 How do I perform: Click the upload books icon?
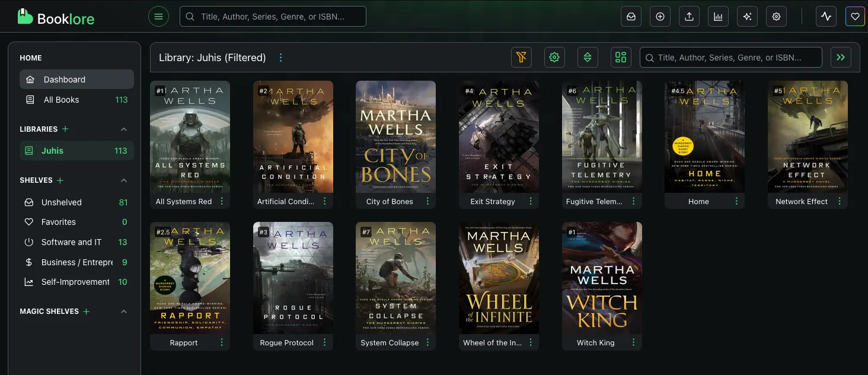click(689, 16)
